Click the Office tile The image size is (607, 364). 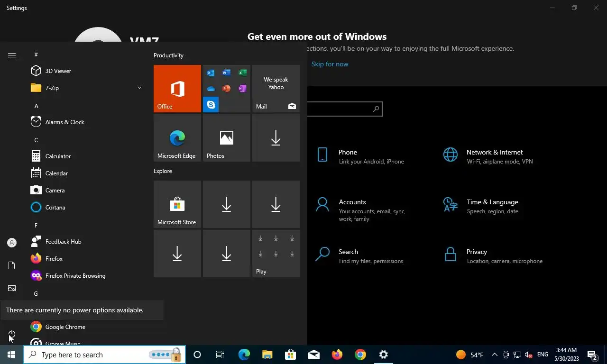[177, 89]
